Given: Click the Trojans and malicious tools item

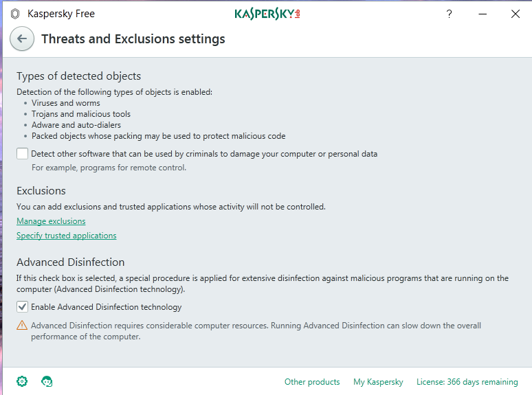Looking at the screenshot, I should click(x=81, y=114).
